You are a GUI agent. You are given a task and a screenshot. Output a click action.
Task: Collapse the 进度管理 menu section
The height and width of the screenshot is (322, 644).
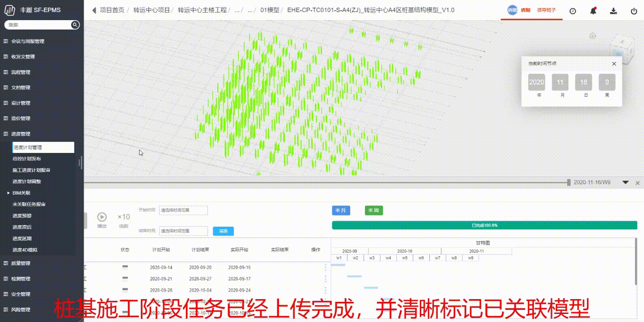21,134
